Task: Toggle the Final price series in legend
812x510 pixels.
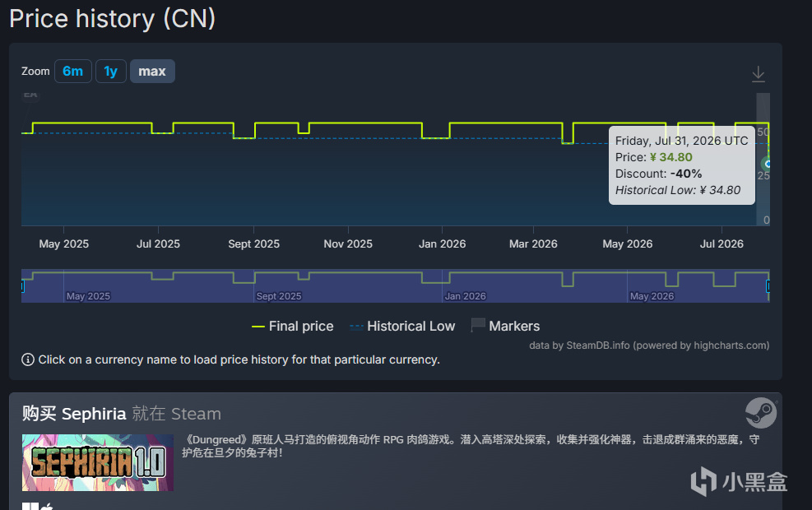Action: [293, 327]
